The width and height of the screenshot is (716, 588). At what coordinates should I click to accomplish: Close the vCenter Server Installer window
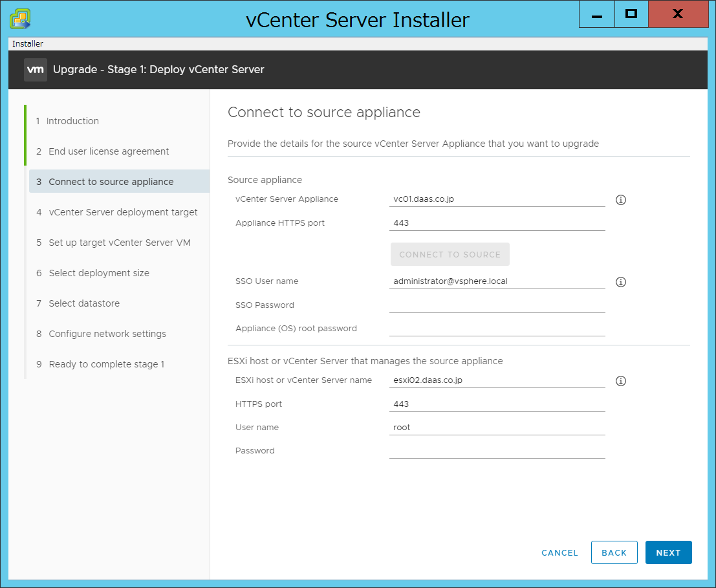click(x=678, y=14)
